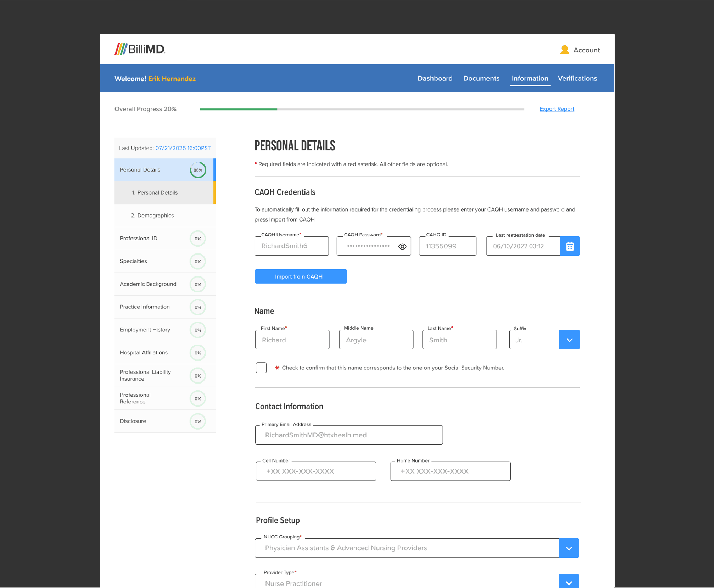Click the Hospital Affiliations 0% progress circle
Screen dimensions: 714x588
click(198, 353)
